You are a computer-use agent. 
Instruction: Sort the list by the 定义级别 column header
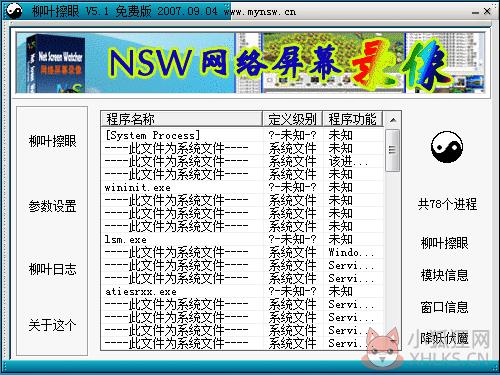(x=292, y=119)
